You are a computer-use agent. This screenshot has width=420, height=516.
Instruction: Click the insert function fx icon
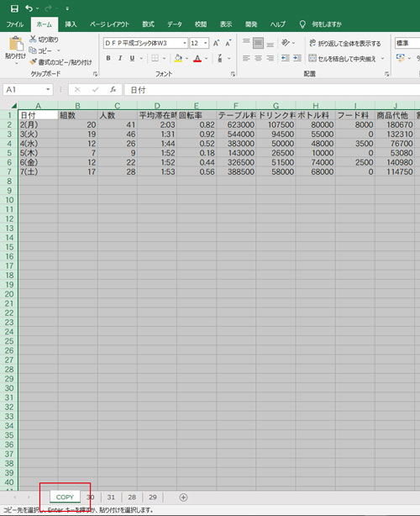[113, 90]
